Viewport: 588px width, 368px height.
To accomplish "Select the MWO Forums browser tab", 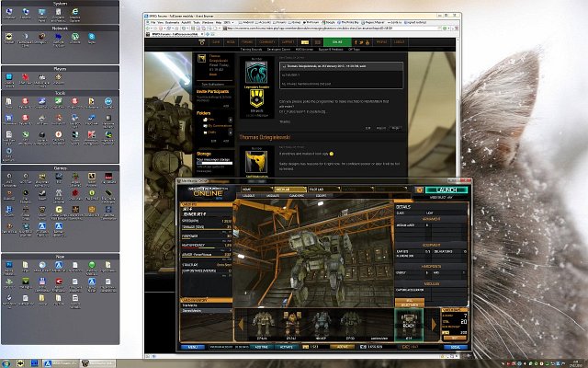I will coord(175,34).
